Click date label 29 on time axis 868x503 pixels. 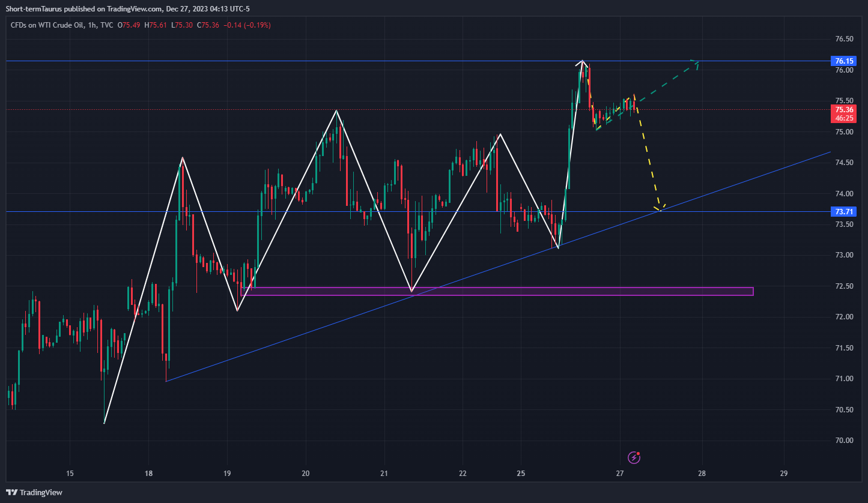coord(783,474)
